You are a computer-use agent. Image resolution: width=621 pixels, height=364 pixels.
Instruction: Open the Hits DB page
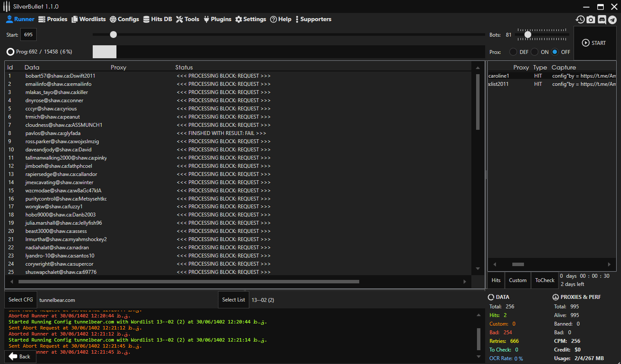pos(157,19)
